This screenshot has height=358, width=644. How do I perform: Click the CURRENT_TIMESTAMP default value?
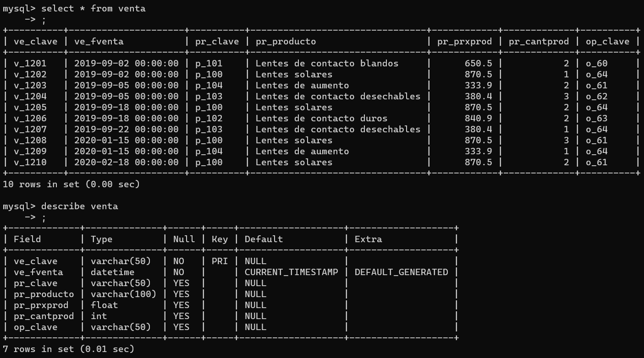[x=292, y=272]
